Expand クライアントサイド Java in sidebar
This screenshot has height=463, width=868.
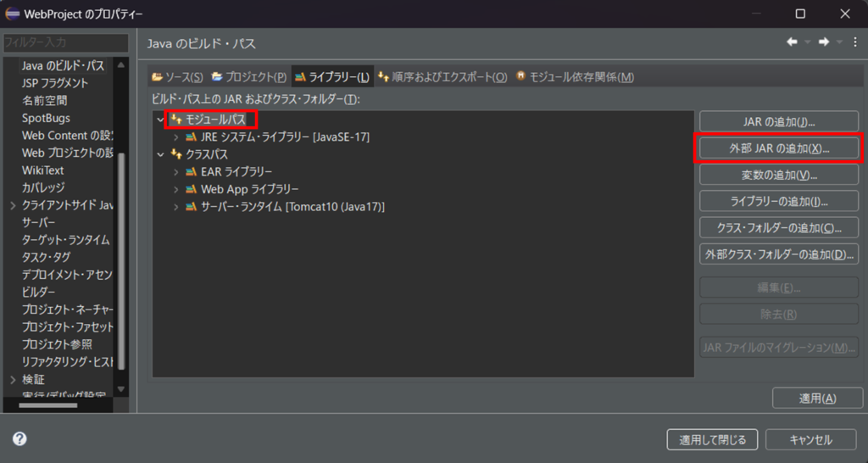(x=12, y=205)
